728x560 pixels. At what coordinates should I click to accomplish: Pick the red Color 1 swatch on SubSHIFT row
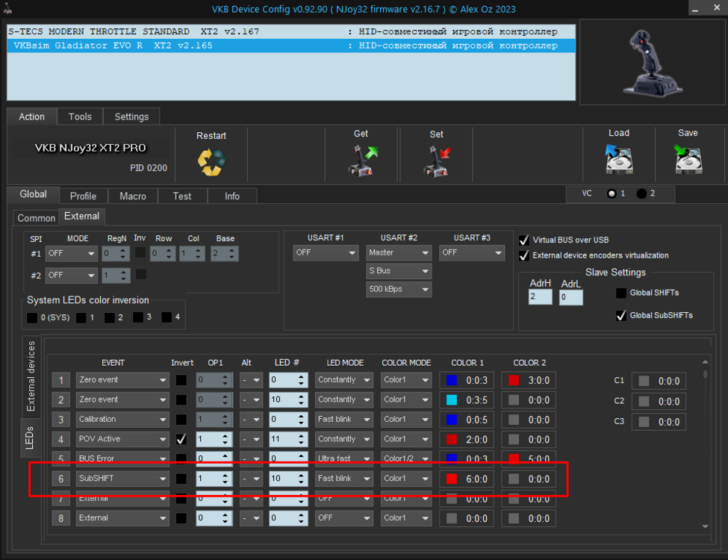(x=451, y=479)
